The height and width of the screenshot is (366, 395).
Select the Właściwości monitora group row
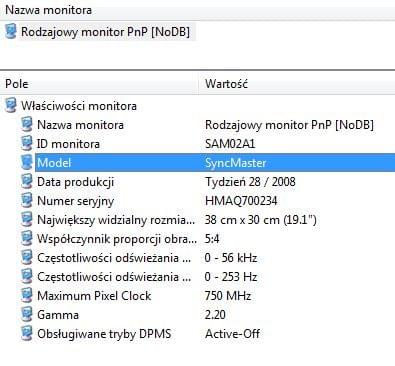coord(79,106)
